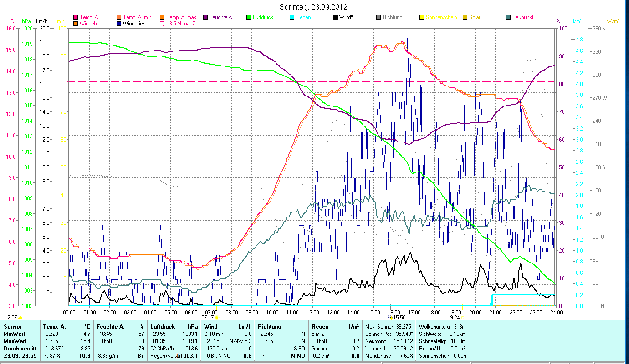Click the timestamp 23.09. 23:55
This screenshot has width=629, height=364.
(x=20, y=356)
